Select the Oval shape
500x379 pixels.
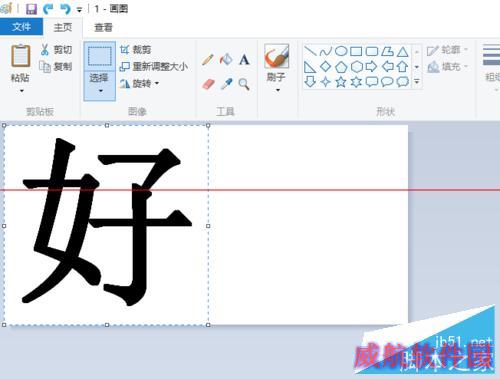click(341, 51)
